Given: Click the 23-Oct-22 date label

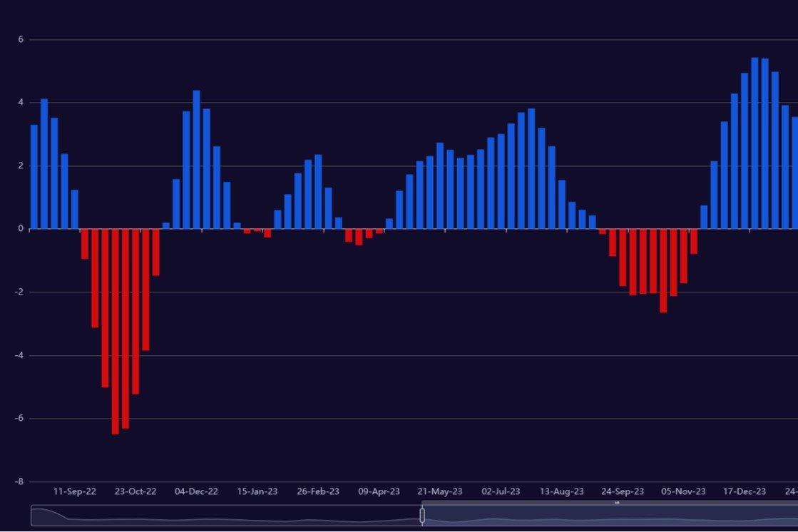Looking at the screenshot, I should click(x=135, y=492).
